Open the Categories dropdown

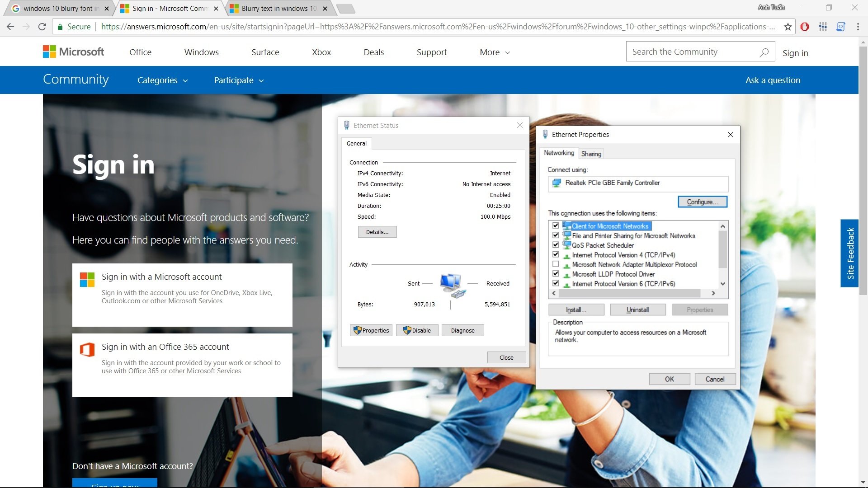click(163, 80)
